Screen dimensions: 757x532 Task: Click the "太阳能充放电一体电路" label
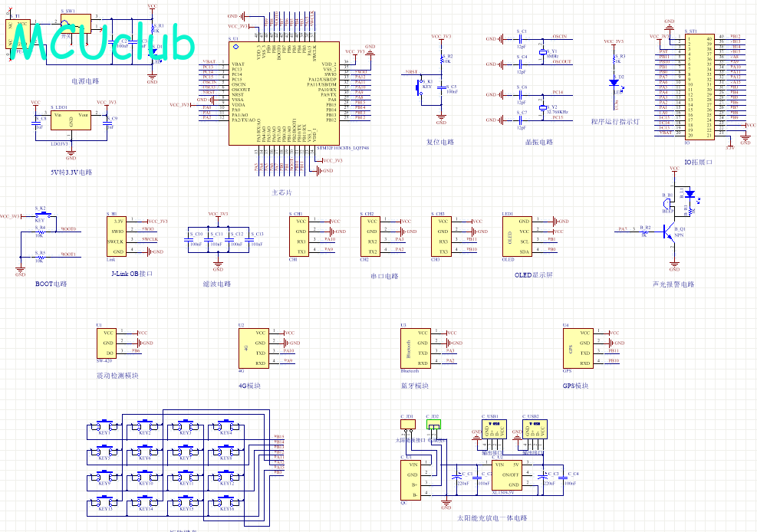(x=492, y=517)
